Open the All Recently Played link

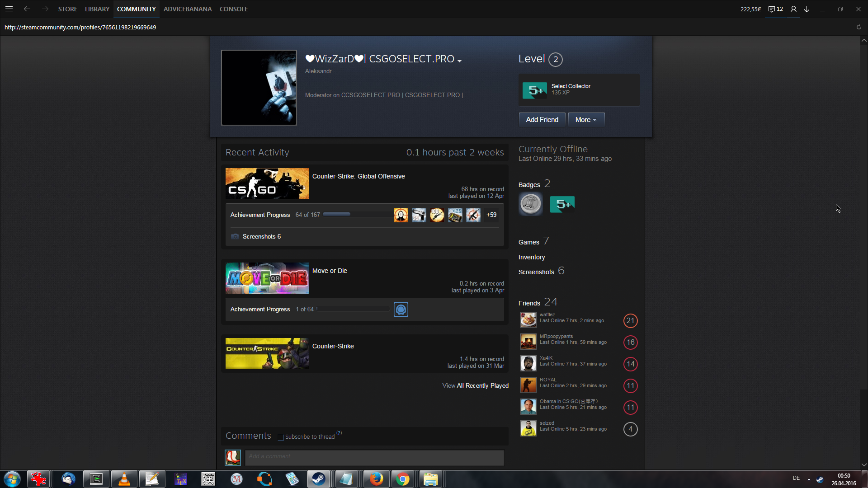click(482, 385)
